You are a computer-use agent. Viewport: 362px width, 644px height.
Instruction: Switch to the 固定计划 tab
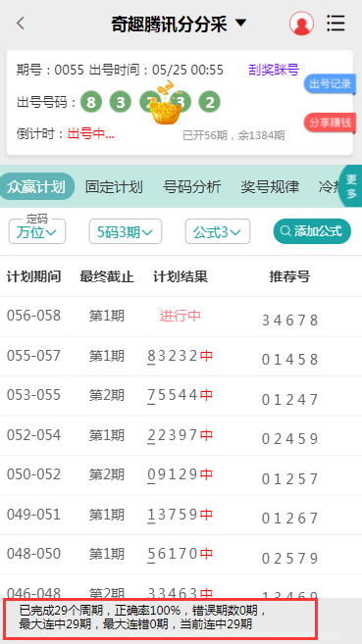pyautogui.click(x=114, y=187)
